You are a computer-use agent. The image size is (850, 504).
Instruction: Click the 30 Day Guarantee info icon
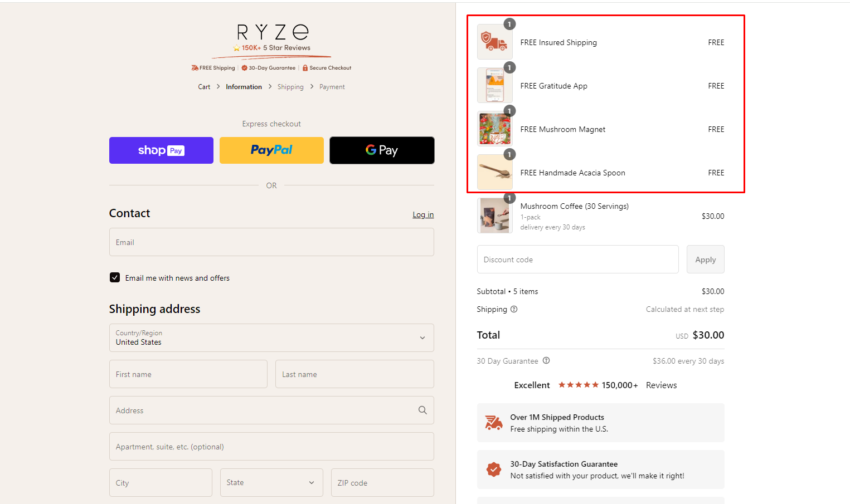tap(546, 360)
